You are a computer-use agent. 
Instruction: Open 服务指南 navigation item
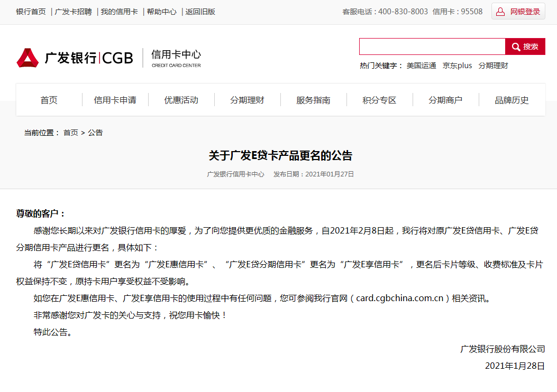[313, 100]
